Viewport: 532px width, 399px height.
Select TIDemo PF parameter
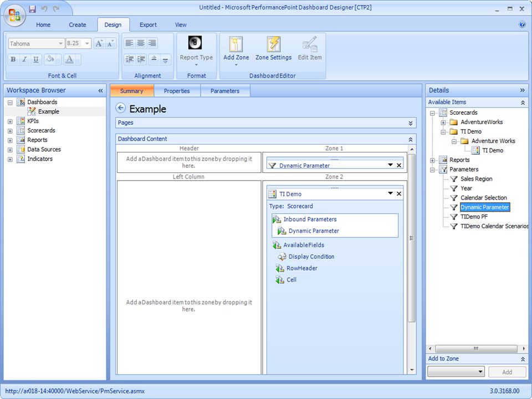click(474, 217)
